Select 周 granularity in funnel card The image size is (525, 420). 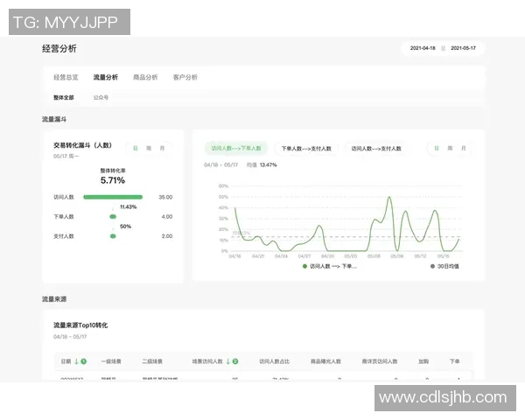click(x=149, y=148)
